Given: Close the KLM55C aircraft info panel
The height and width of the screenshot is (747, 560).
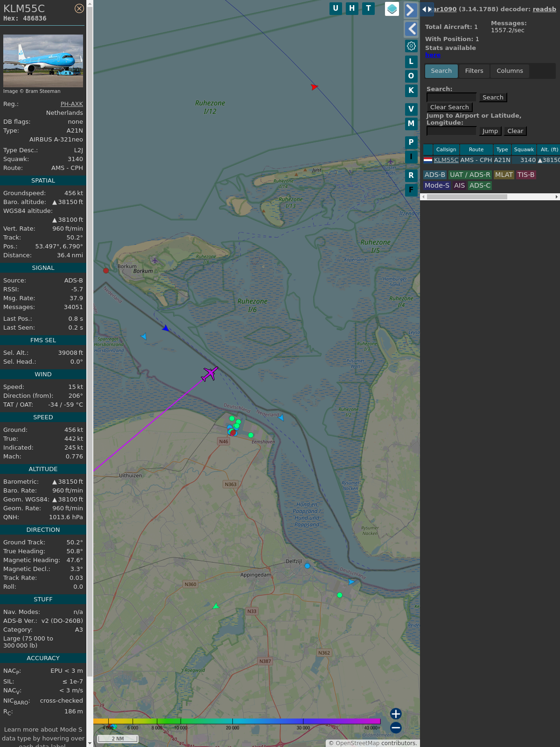Looking at the screenshot, I should (79, 8).
